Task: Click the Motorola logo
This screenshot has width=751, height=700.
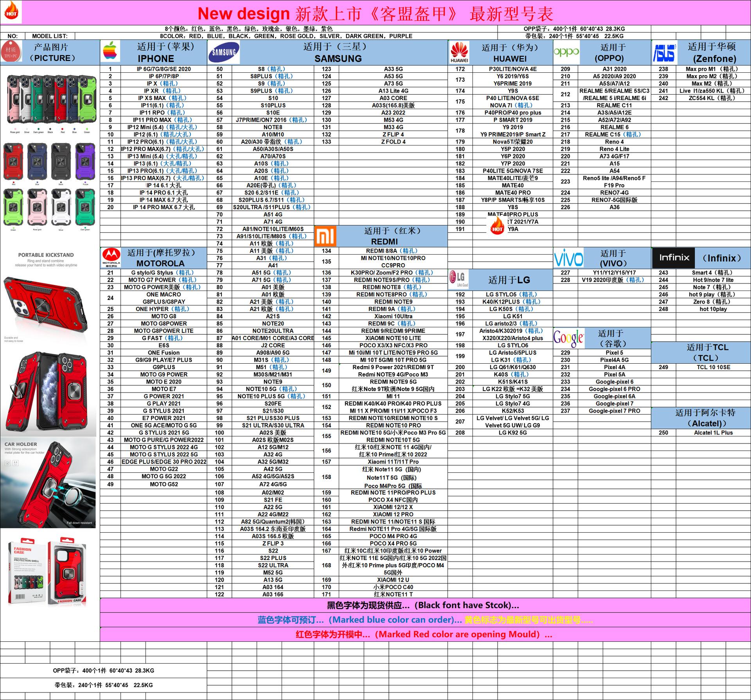Action: coord(111,258)
